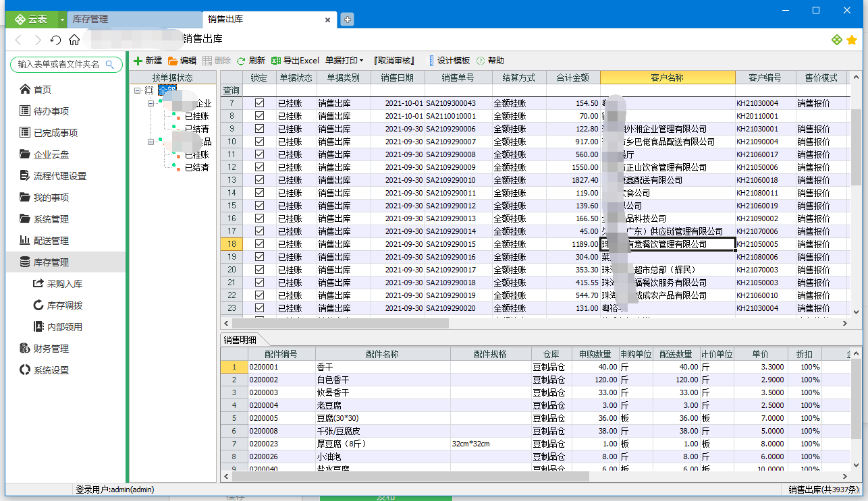Screen dimensions: 868x501
Task: Open 流程代理设置 in the sidebar
Action: coord(65,176)
